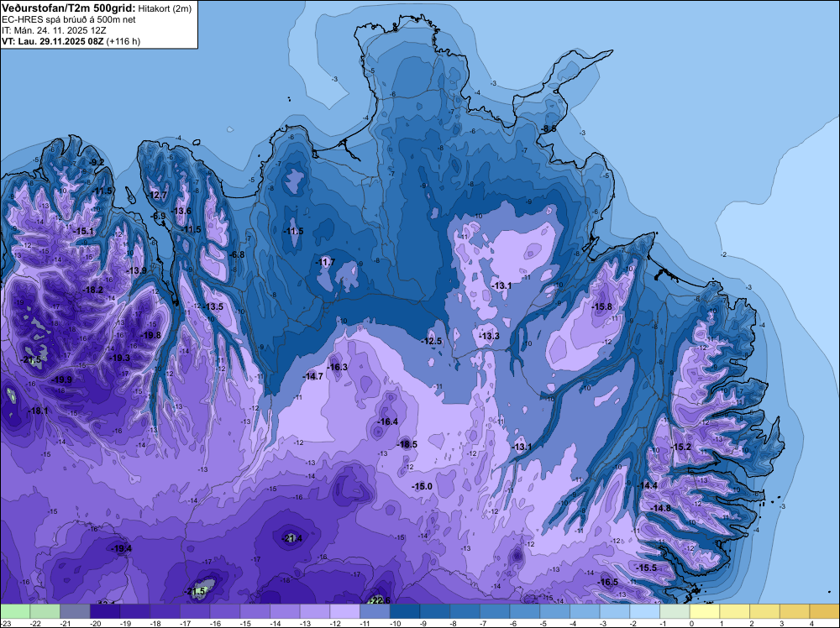Select the -18.5 temperature value
The height and width of the screenshot is (628, 840).
tap(407, 444)
